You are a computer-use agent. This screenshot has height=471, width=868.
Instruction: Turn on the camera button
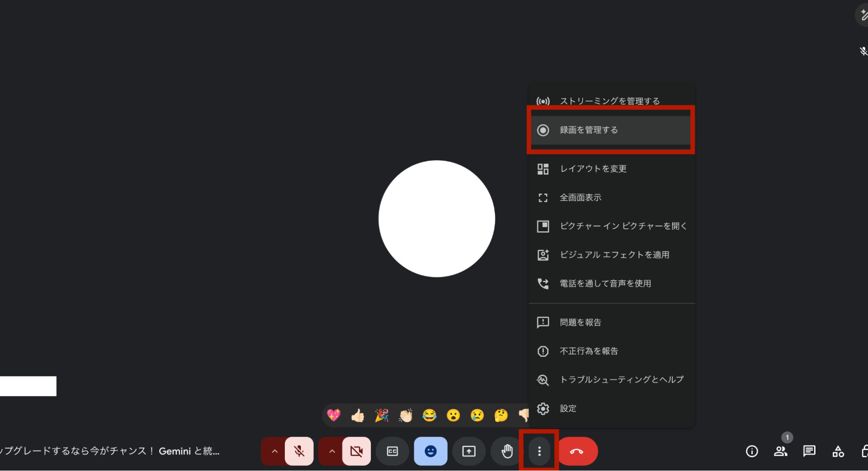pyautogui.click(x=356, y=451)
